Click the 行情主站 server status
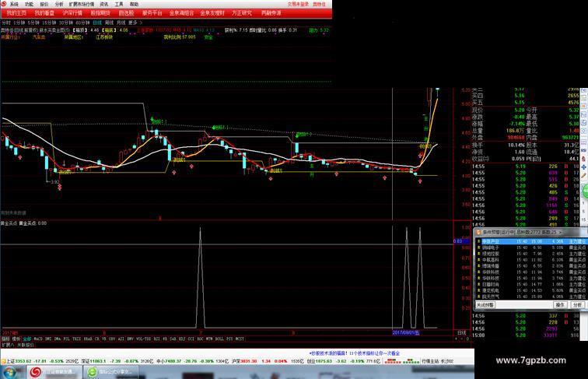This screenshot has width=588, height=379. 438,361
